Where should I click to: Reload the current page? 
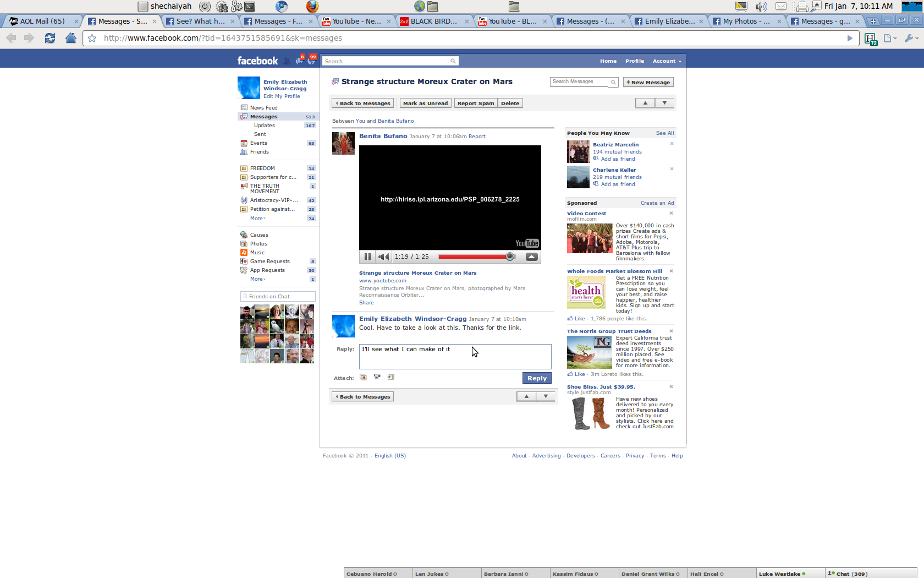click(50, 38)
